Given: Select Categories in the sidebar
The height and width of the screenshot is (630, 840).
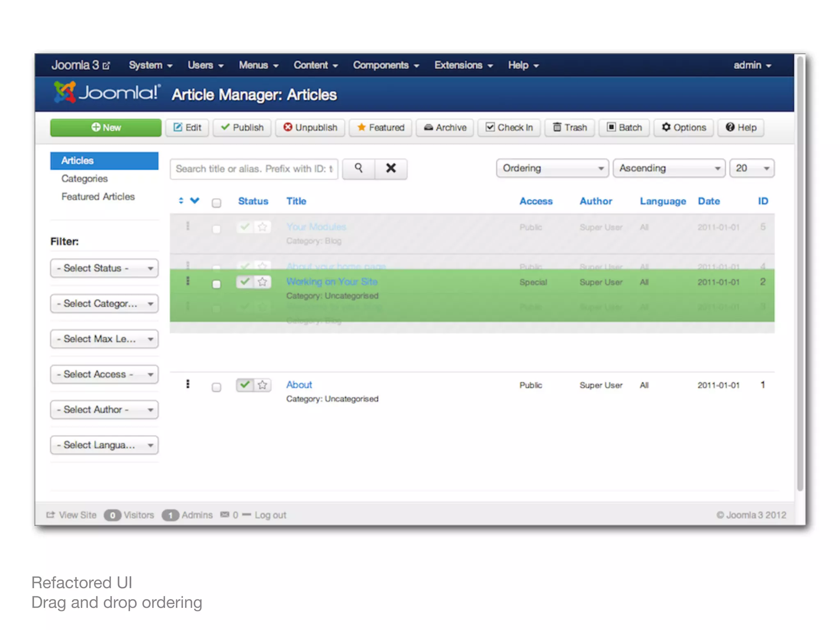Looking at the screenshot, I should 84,178.
